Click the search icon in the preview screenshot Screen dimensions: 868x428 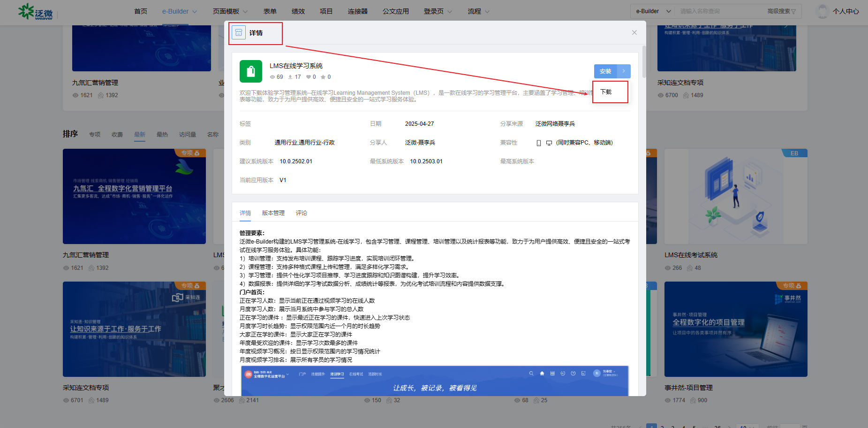(531, 374)
